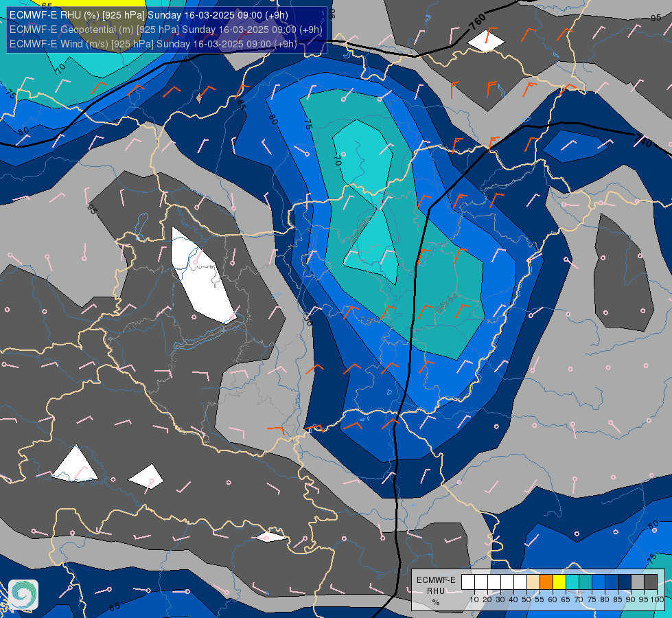Viewport: 672px width, 618px height.
Task: Pick the orange 55–60% legend swatch
Action: tap(546, 582)
